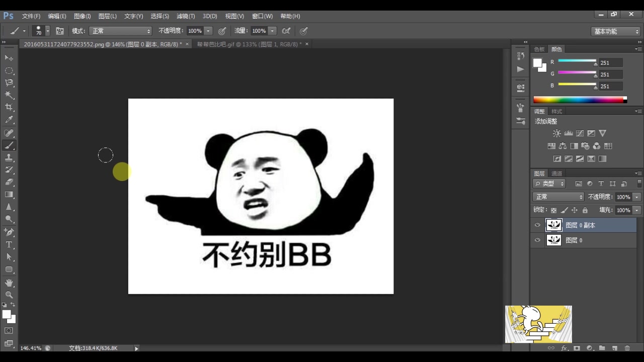
Task: Click the 图层 0 副本 layer thumbnail
Action: [x=553, y=225]
